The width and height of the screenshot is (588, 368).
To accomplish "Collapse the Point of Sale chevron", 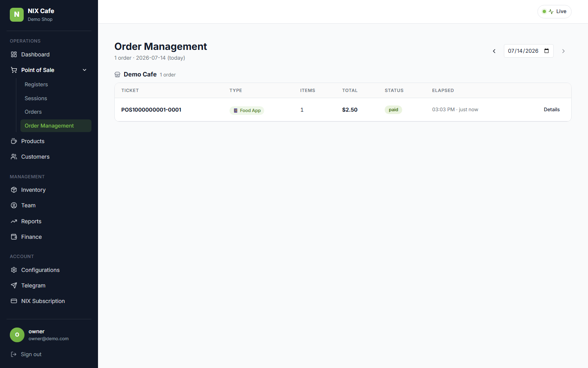I will coord(85,70).
